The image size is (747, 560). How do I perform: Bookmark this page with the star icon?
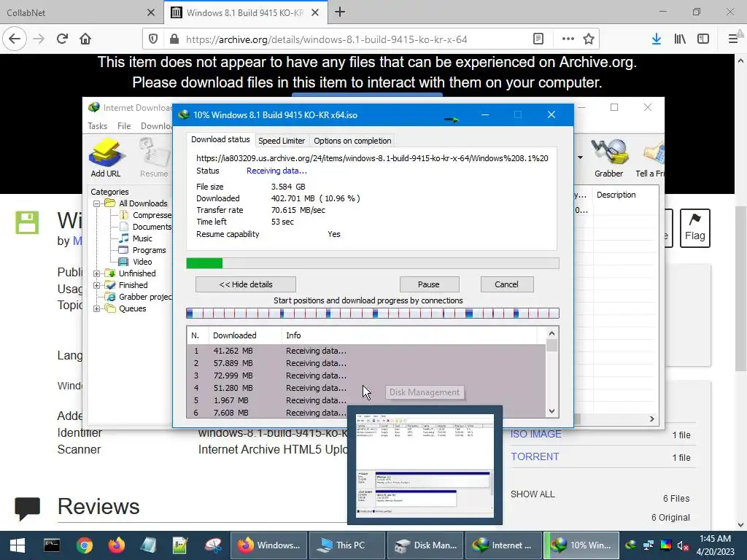coord(589,39)
